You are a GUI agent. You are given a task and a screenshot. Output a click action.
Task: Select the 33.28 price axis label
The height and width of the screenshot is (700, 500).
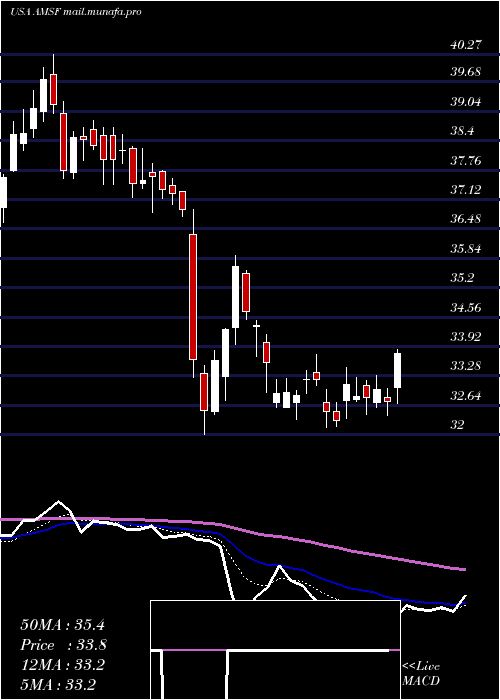[466, 366]
